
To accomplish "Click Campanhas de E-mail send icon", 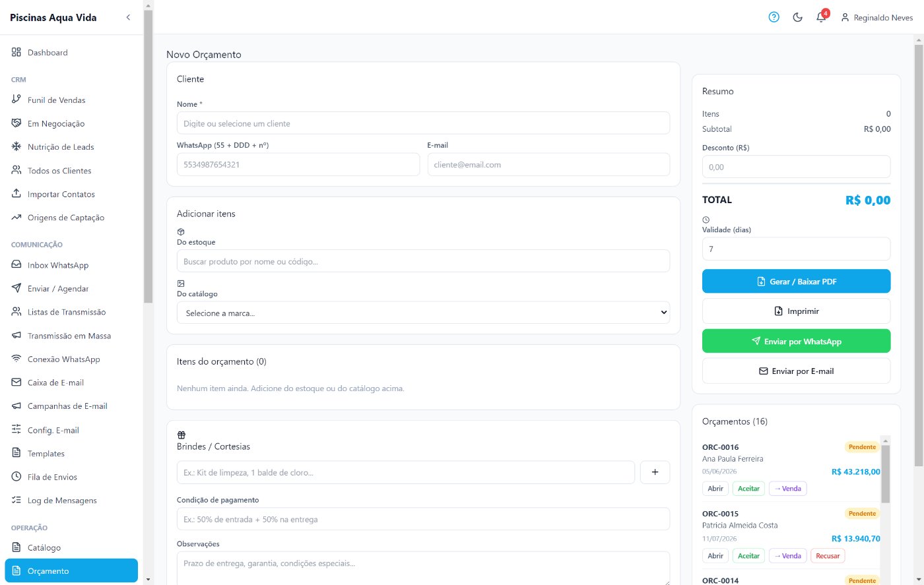I will tap(16, 406).
